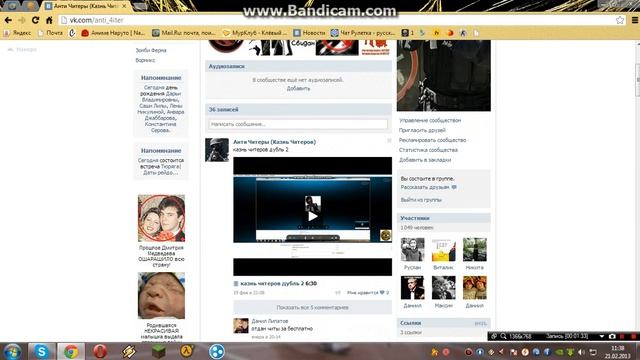Open member Руслан's avatar
Viewport: 640px width, 360px height.
point(412,249)
